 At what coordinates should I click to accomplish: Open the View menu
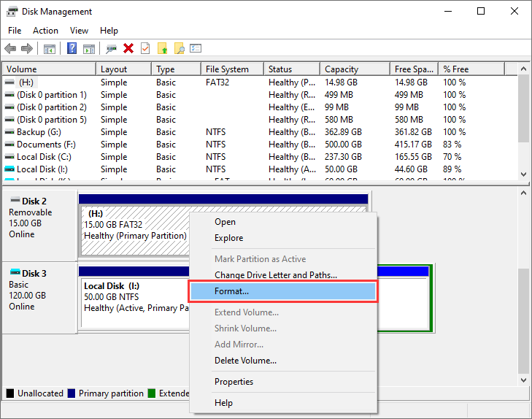point(79,31)
